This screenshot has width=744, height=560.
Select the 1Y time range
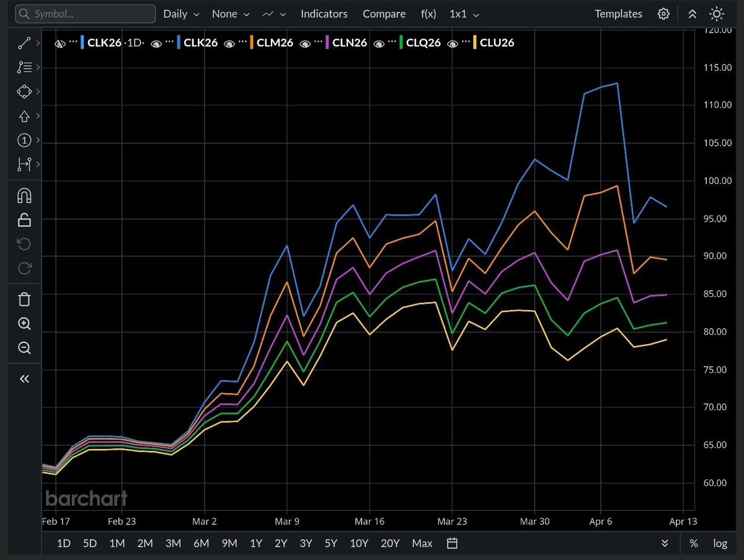point(255,543)
